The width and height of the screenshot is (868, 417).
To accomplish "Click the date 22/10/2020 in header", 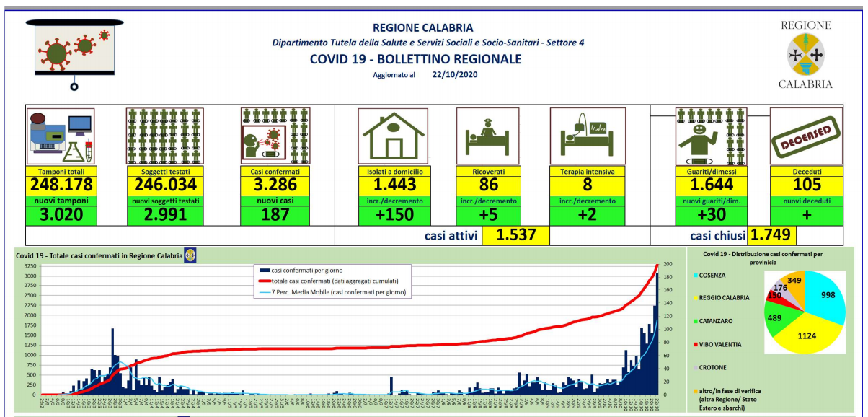I will tap(454, 74).
